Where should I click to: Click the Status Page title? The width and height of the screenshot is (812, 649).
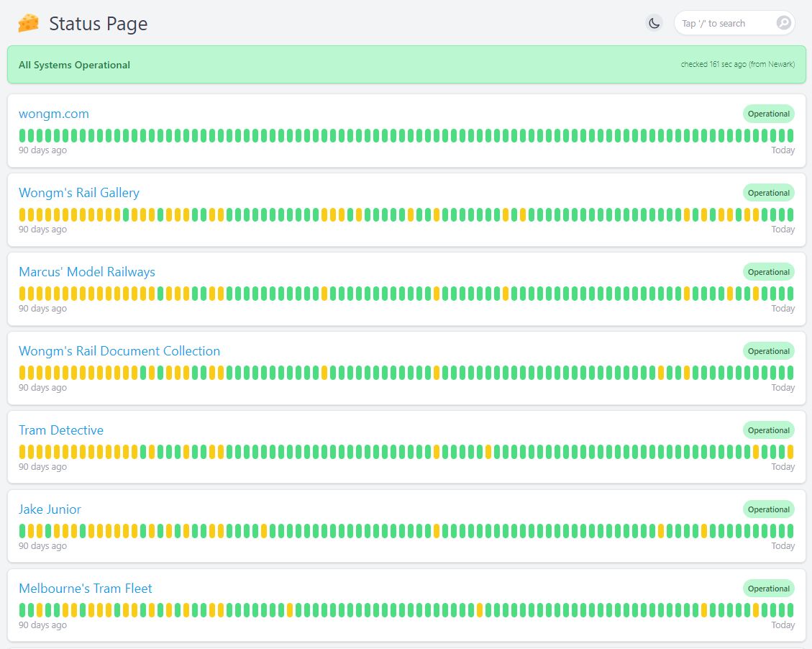point(99,24)
